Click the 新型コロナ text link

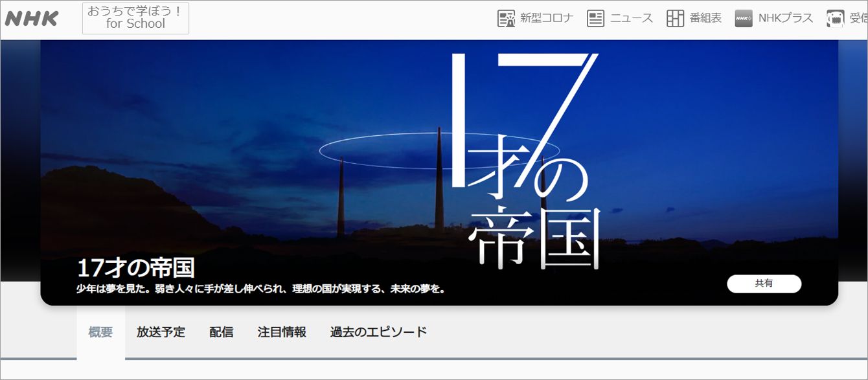point(547,19)
